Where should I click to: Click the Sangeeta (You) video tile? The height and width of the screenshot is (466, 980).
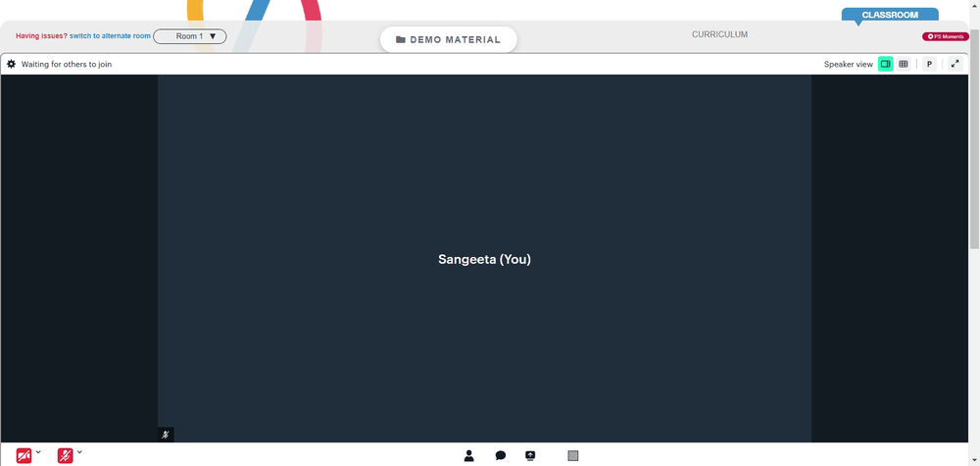point(484,258)
